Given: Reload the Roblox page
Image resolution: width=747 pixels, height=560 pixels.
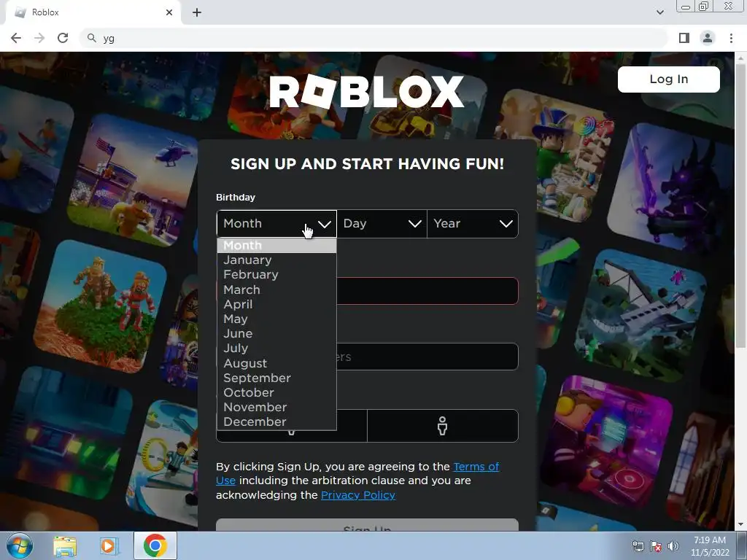Looking at the screenshot, I should tap(63, 38).
